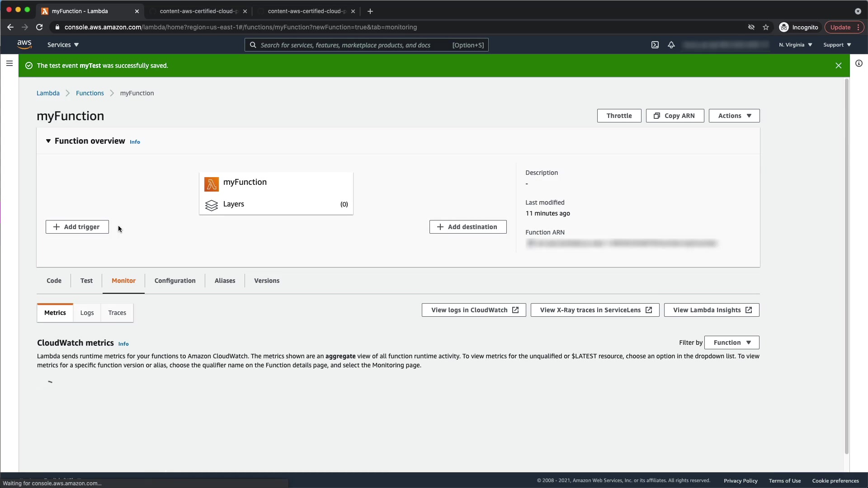Viewport: 868px width, 488px height.
Task: Open the Actions dropdown
Action: tap(734, 116)
